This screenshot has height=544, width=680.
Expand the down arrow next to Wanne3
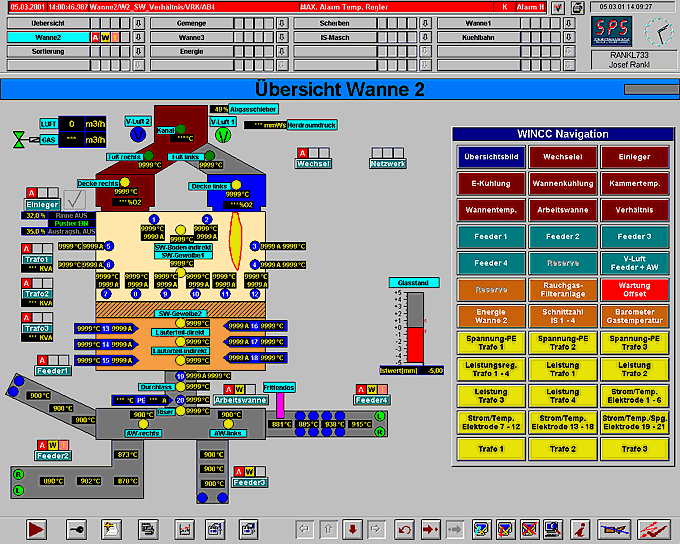282,37
